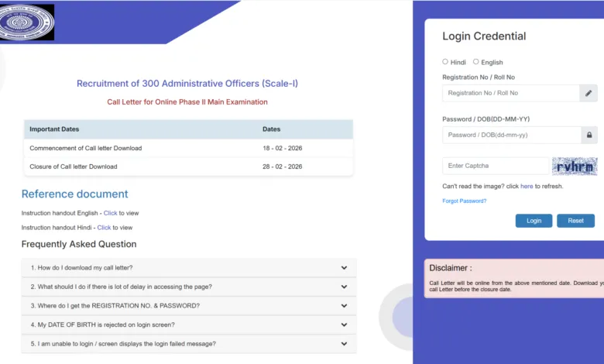Expand FAQ 3 about REGISTRATION NO. & PASSWORD
The image size is (604, 364).
click(x=189, y=305)
